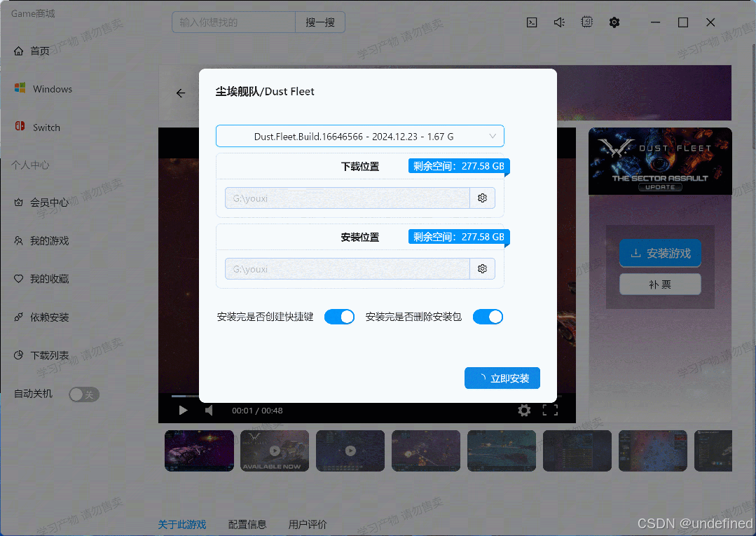
Task: Click the 补票 button
Action: pos(660,284)
